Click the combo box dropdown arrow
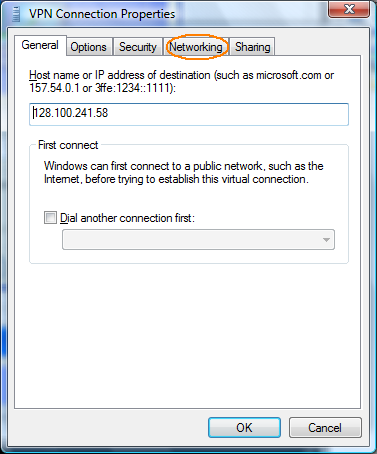 326,240
